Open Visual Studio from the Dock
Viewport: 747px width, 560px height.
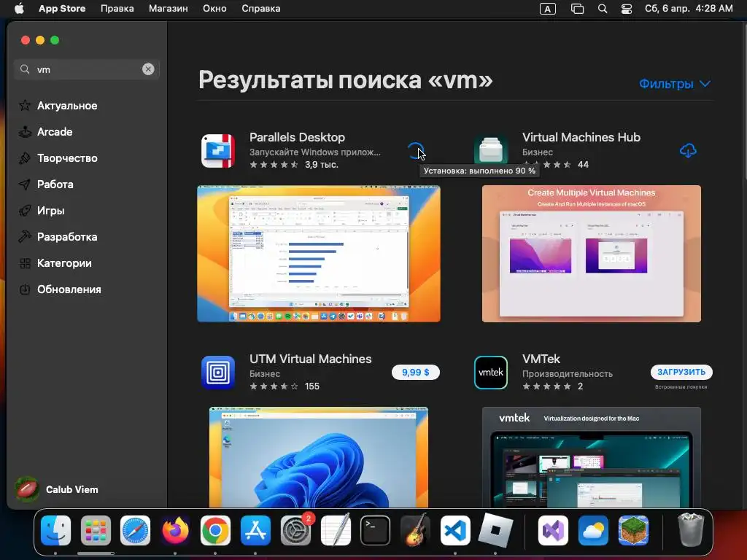tap(553, 530)
